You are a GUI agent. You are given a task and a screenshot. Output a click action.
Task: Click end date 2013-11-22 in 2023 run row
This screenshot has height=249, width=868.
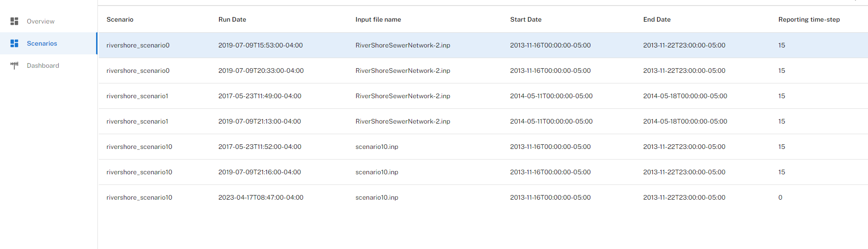point(684,197)
